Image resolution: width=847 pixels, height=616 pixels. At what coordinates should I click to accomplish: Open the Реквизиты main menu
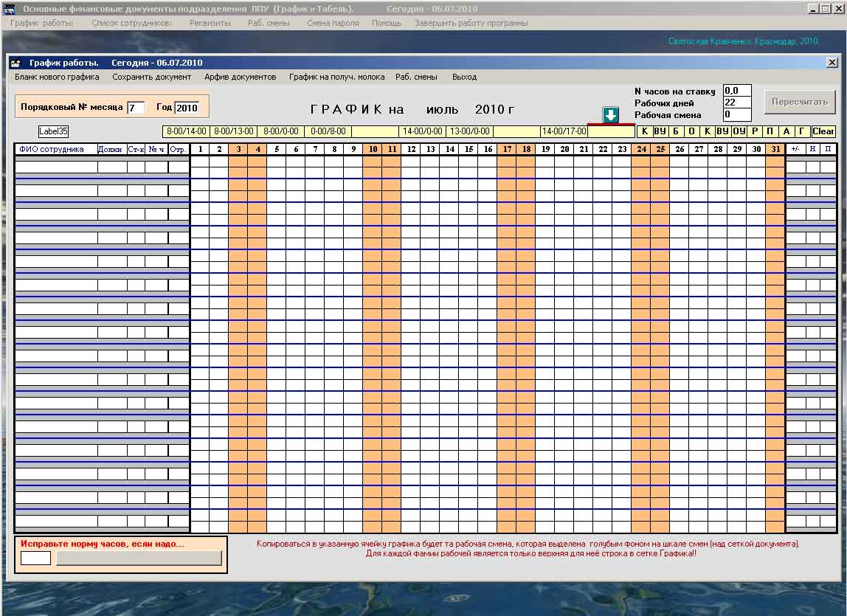tap(210, 23)
